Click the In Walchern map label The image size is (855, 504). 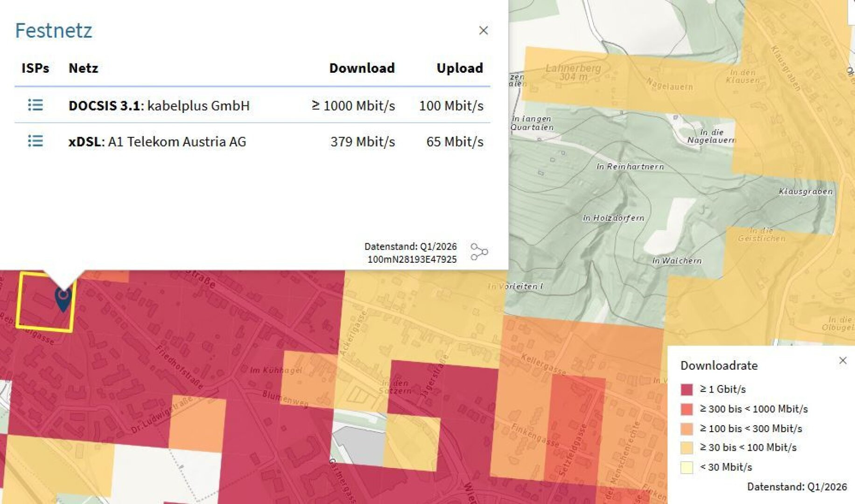pos(677,261)
